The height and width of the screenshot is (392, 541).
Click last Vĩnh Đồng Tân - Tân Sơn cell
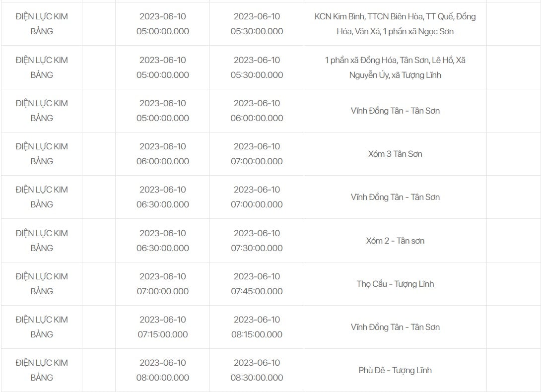pos(395,327)
